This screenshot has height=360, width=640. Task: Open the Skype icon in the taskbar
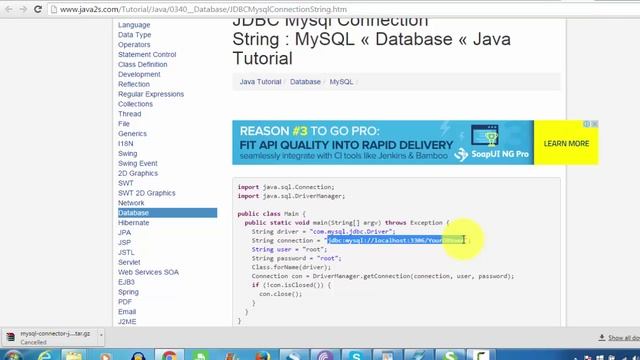(x=356, y=356)
